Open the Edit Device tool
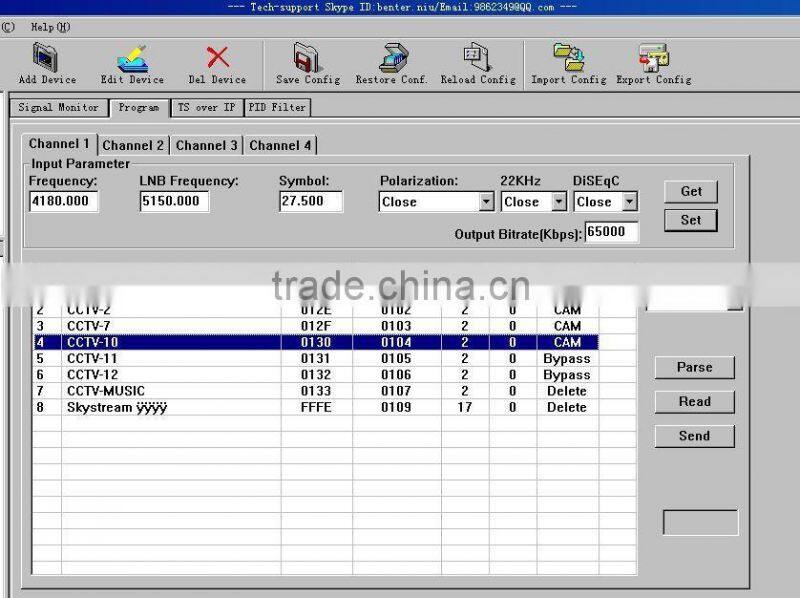 [x=131, y=60]
